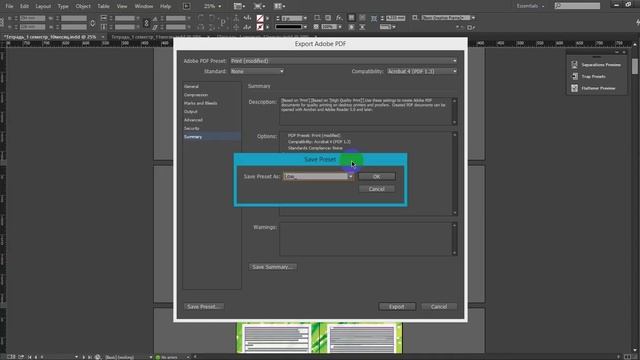Cancel the Export Adobe PDF dialog

click(x=439, y=307)
